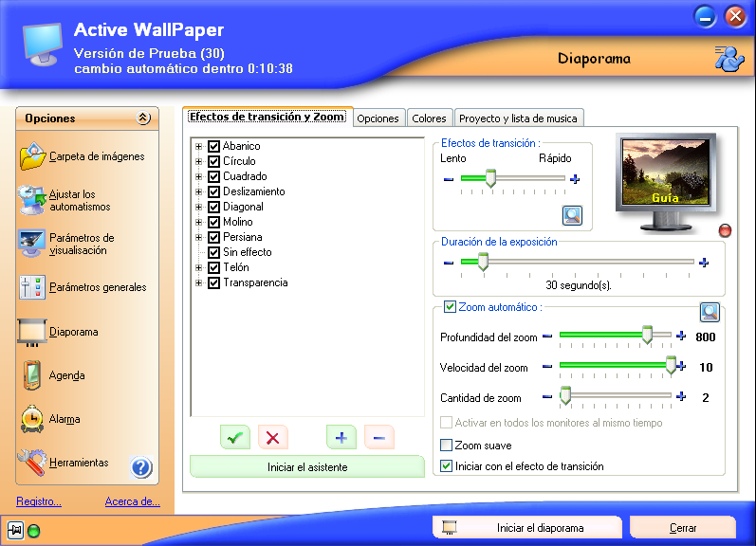Click the pin icon in the status bar
The image size is (756, 546).
coord(15,531)
